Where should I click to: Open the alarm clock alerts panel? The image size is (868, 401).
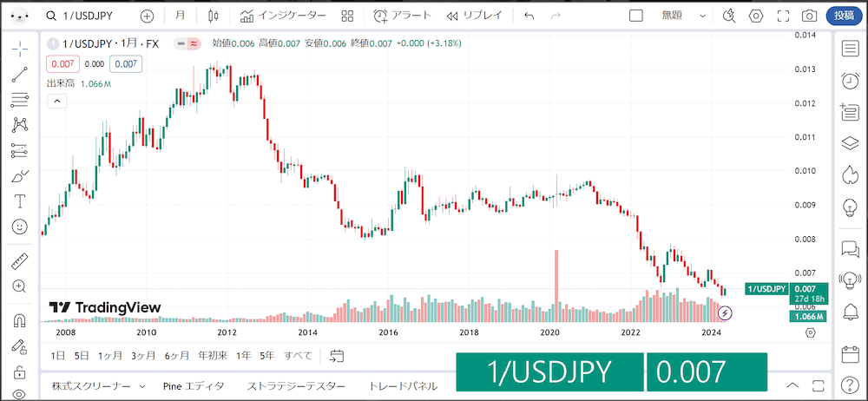click(850, 81)
